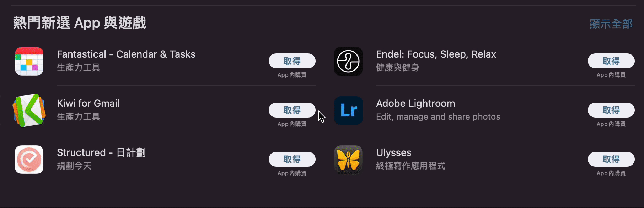Open the Endel: Focus, Sleep, Relax title
Viewport: 644px width, 208px height.
pos(436,54)
